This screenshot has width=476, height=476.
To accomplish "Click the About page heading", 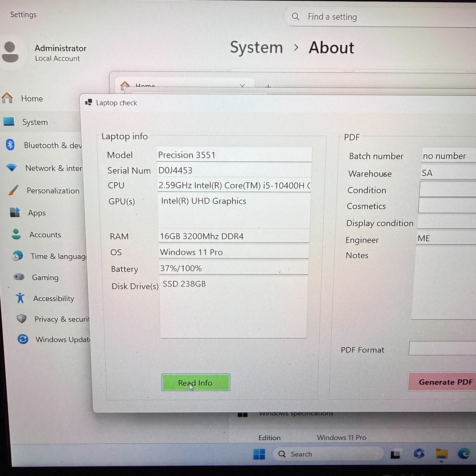I will (x=331, y=48).
